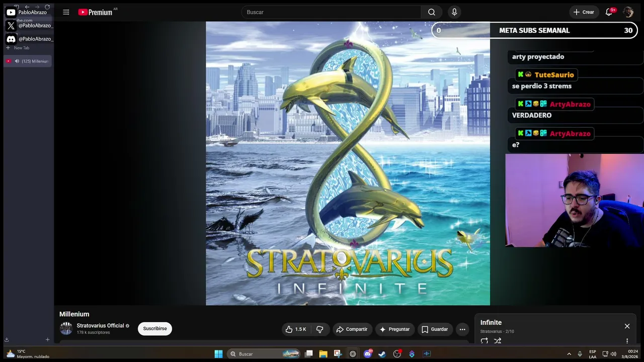The image size is (644, 362).
Task: Open Discord from the taskbar
Action: (x=368, y=354)
